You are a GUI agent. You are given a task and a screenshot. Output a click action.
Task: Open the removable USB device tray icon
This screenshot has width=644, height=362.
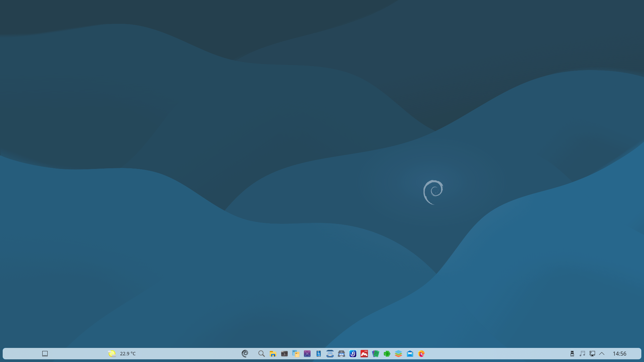[572, 354]
